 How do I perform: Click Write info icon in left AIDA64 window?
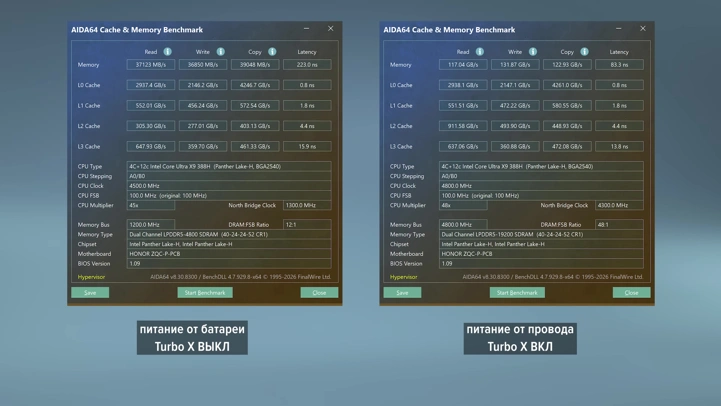click(x=221, y=51)
